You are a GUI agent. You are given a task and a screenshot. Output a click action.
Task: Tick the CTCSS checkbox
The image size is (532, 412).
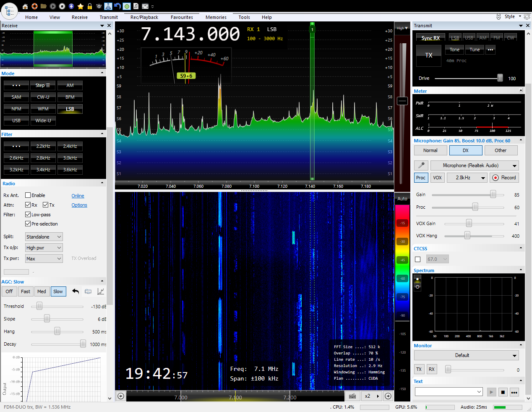coord(417,259)
